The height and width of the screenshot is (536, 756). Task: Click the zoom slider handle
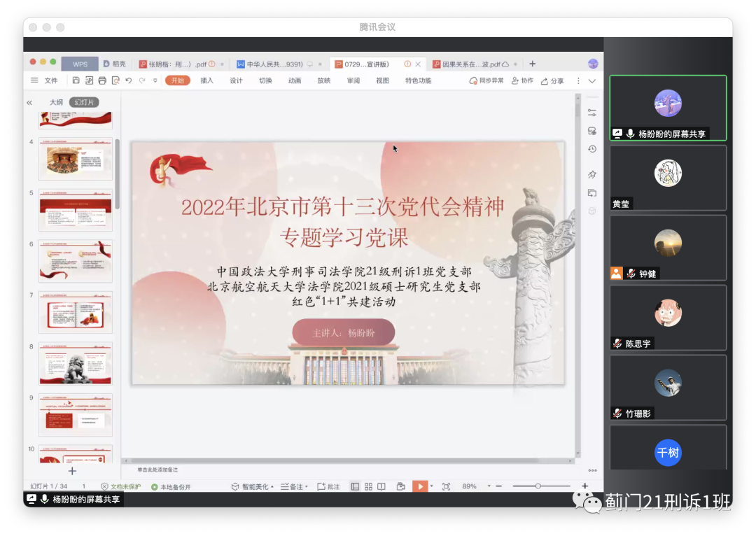538,486
